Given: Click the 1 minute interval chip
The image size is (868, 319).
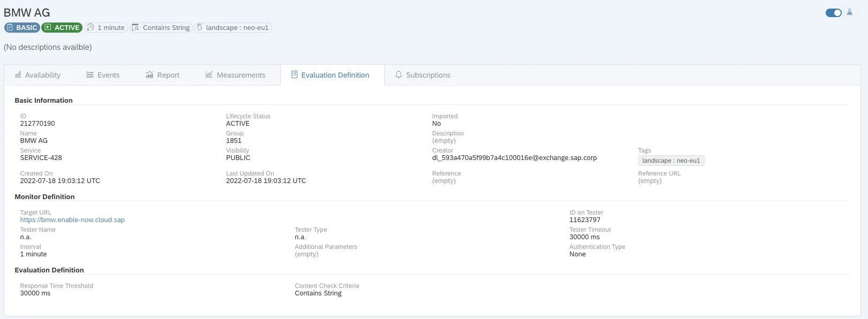Looking at the screenshot, I should point(106,27).
